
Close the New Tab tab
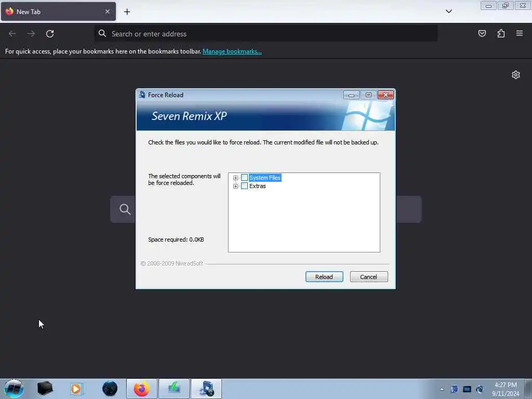(x=107, y=11)
